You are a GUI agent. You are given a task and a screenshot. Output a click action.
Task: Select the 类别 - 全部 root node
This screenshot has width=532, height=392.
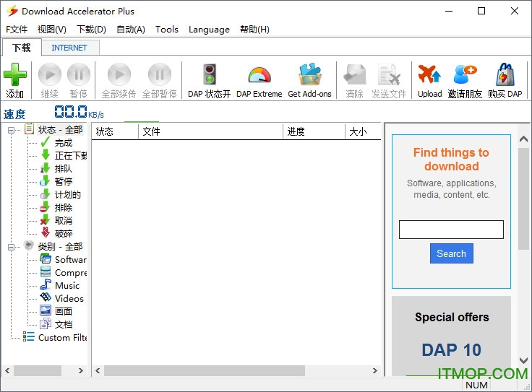point(60,246)
